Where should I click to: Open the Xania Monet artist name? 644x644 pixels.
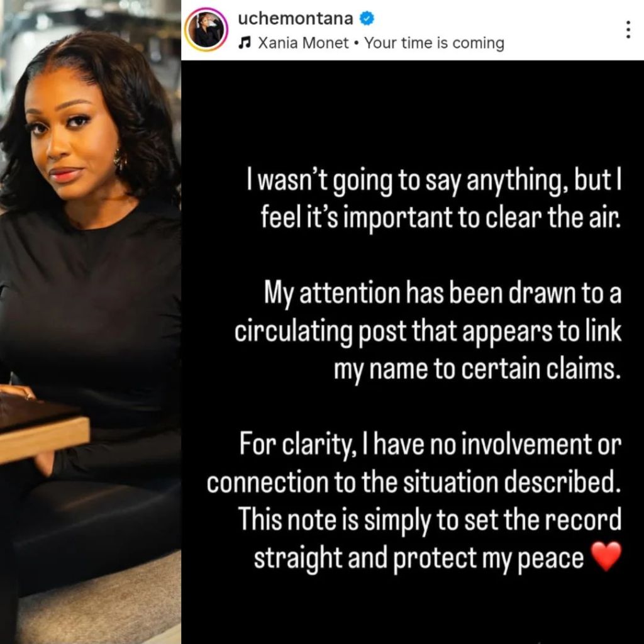303,43
